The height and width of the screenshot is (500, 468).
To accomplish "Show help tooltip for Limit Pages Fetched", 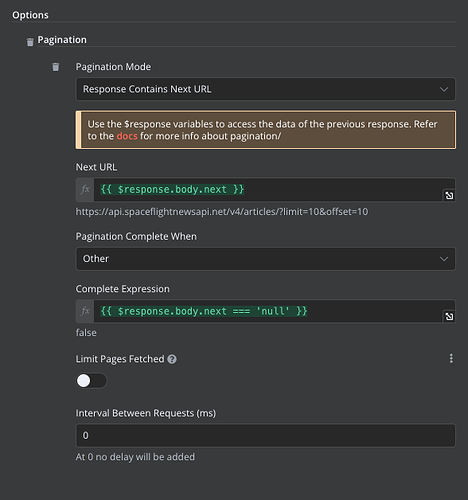I will [x=172, y=359].
